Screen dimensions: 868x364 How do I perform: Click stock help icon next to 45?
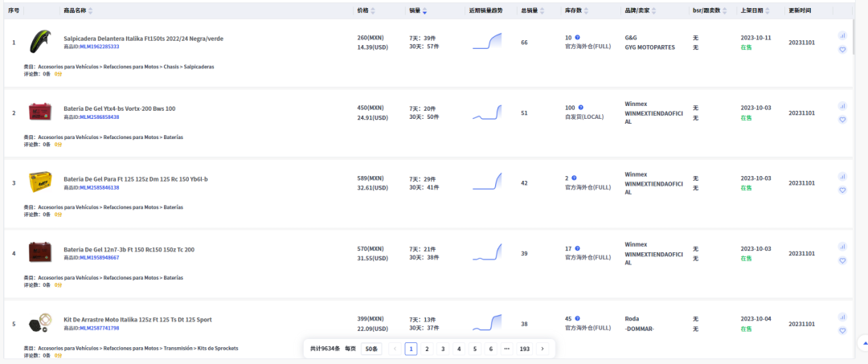[x=577, y=319]
